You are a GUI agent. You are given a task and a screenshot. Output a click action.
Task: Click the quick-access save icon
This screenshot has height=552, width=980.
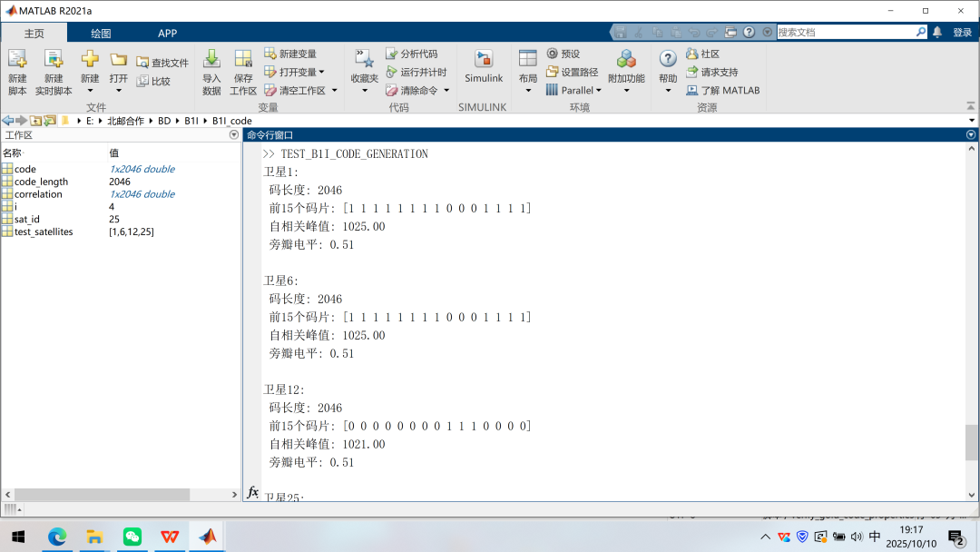coord(620,32)
